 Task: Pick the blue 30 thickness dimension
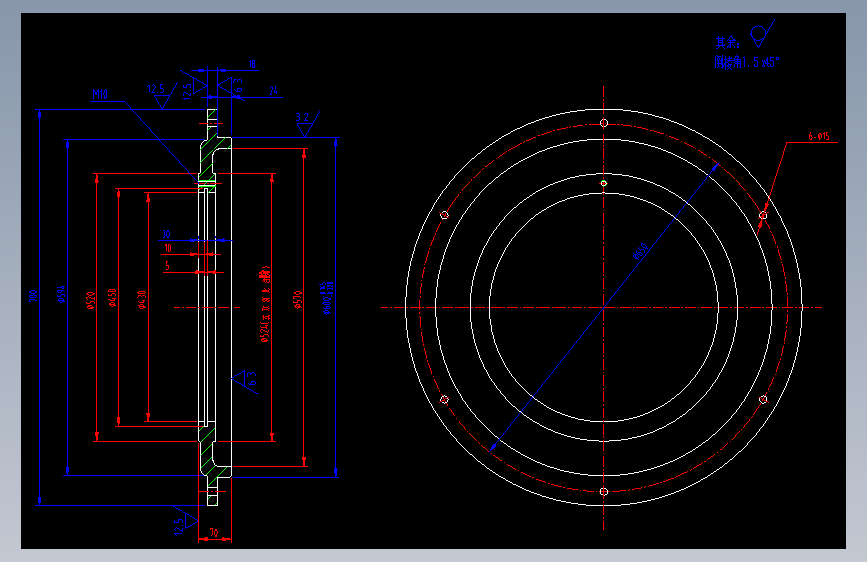pyautogui.click(x=166, y=234)
